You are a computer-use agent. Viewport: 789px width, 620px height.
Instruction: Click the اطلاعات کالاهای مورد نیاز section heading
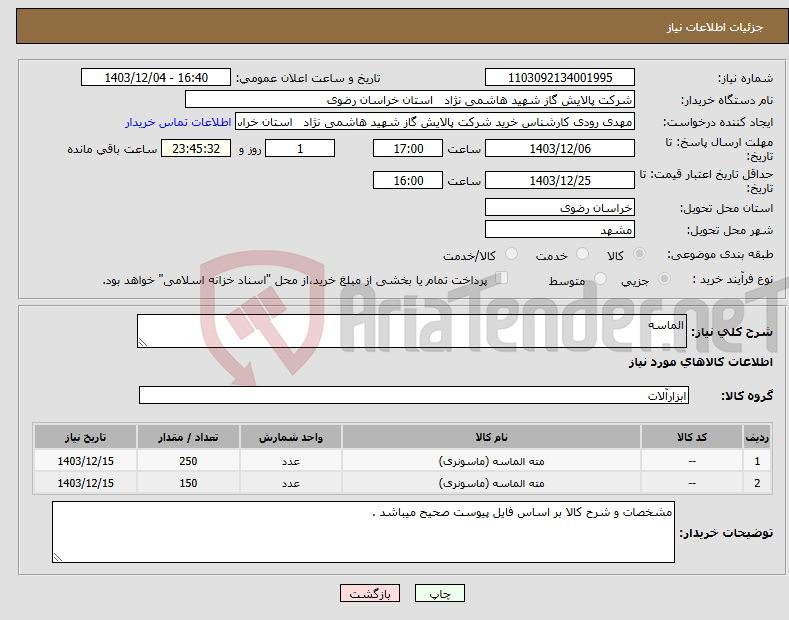(x=700, y=362)
